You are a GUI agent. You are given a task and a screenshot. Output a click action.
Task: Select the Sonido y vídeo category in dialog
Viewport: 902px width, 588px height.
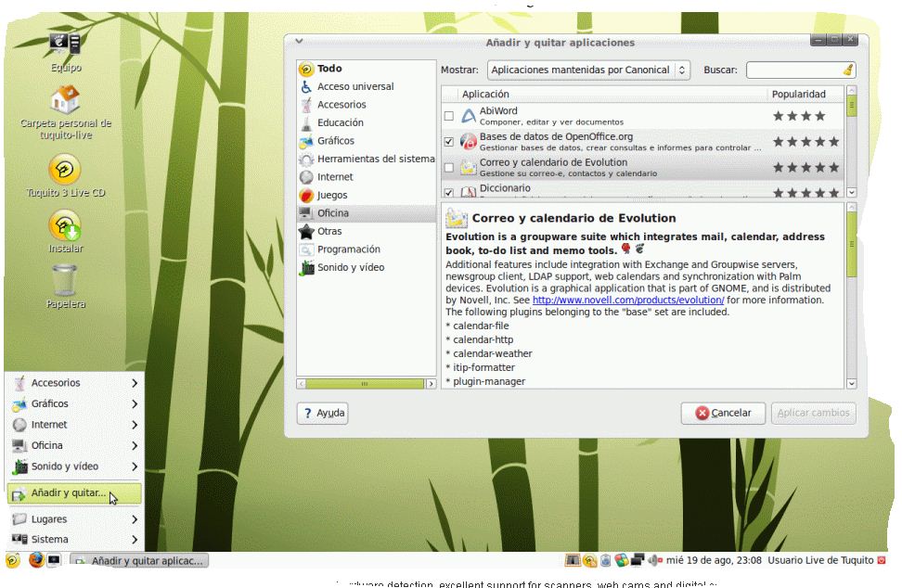pos(366,267)
